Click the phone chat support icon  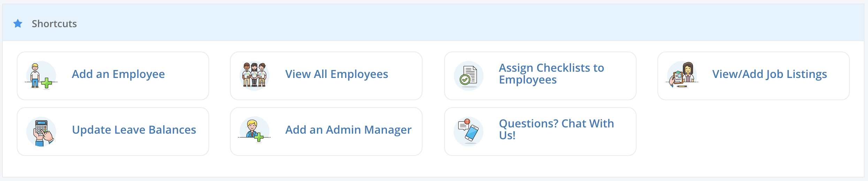[469, 131]
